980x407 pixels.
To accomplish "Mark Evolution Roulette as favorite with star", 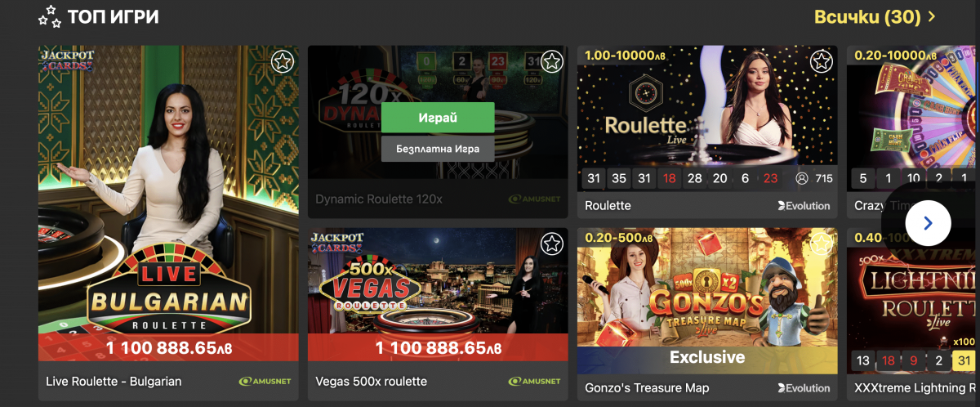I will 821,61.
